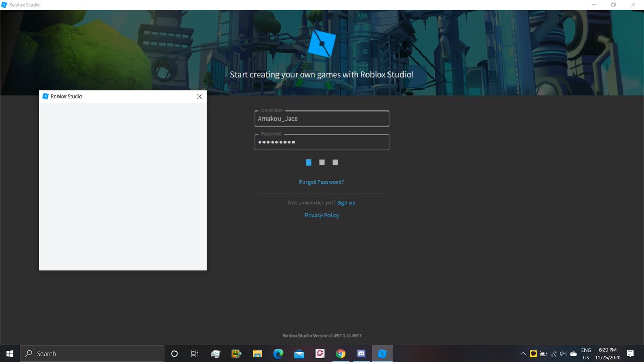Show hidden system tray icons

click(523, 354)
